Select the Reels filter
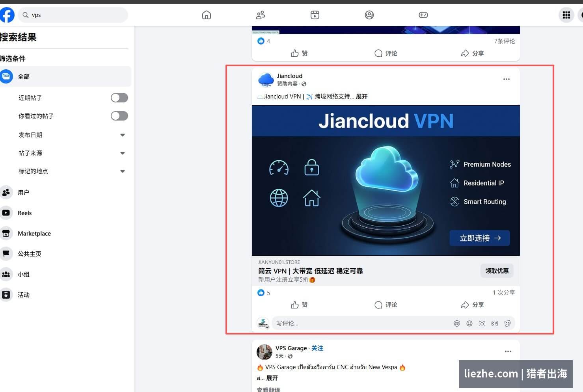Image resolution: width=583 pixels, height=392 pixels. 65,213
